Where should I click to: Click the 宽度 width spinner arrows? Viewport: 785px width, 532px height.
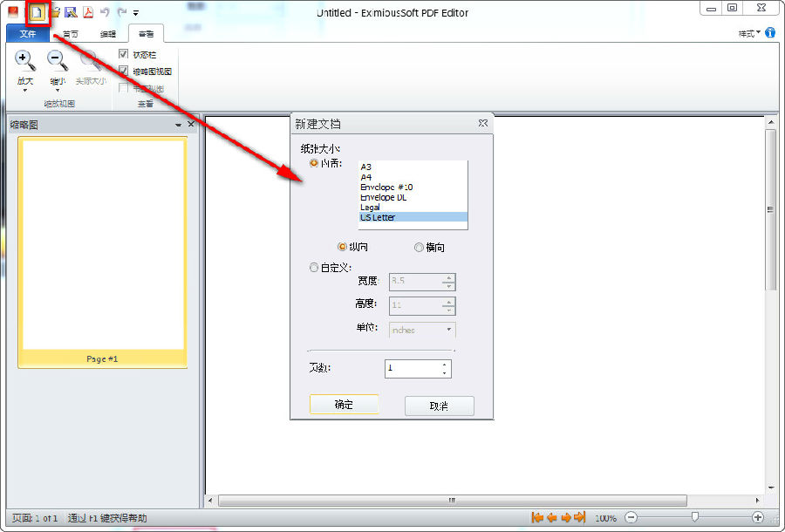(448, 282)
